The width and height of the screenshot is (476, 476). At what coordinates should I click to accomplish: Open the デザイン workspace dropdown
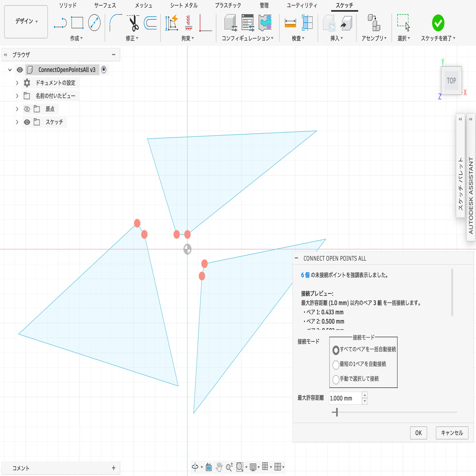(x=26, y=22)
